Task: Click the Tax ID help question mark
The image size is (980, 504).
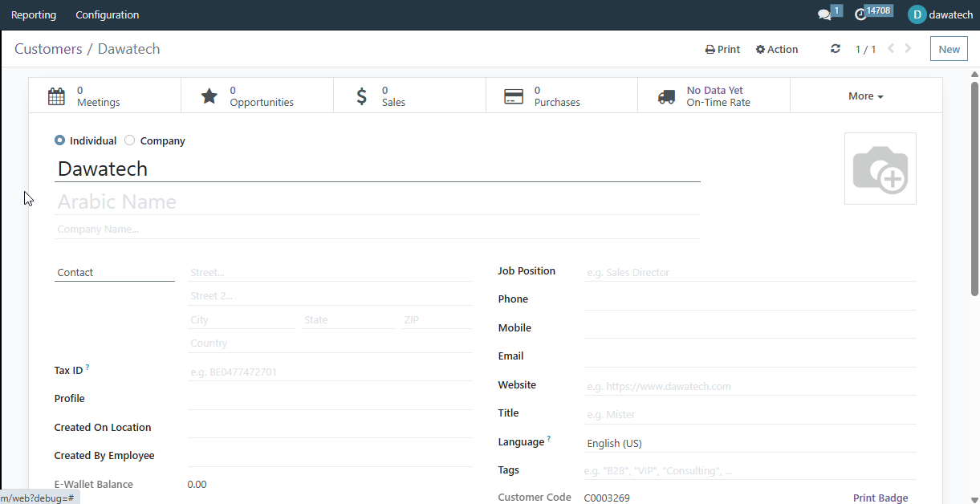Action: 87,368
